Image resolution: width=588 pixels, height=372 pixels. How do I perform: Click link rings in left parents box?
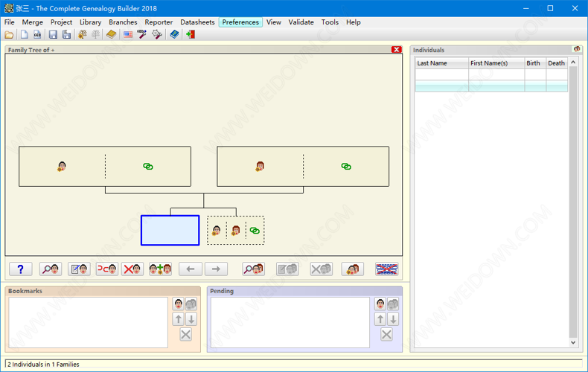click(148, 166)
